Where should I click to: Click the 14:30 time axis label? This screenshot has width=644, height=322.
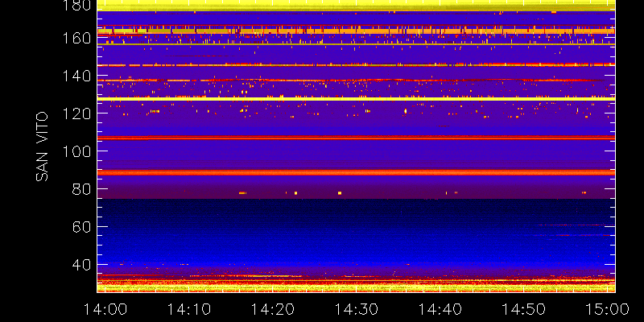357,309
